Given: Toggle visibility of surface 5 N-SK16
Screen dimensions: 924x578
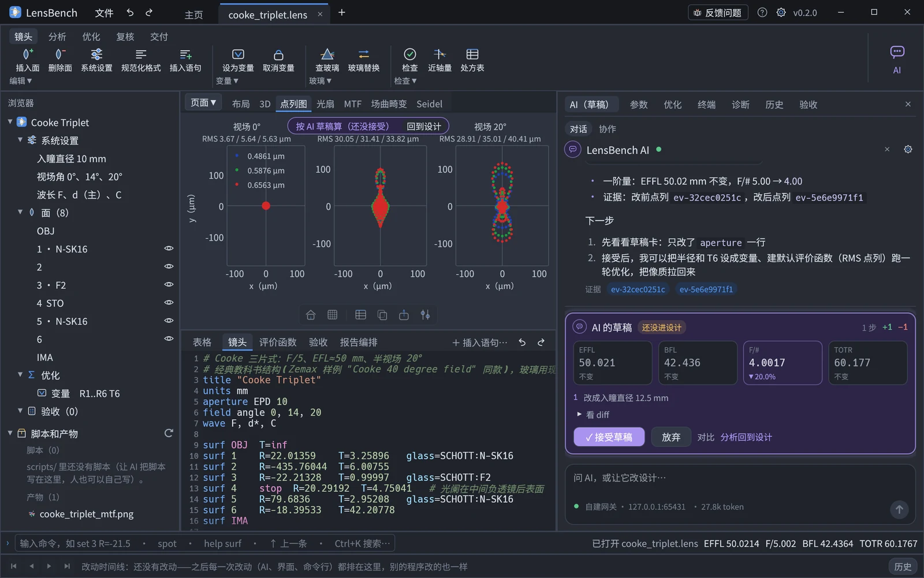Looking at the screenshot, I should 169,320.
